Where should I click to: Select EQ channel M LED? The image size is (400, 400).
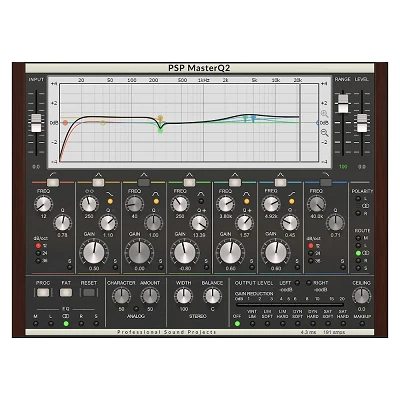(36, 323)
